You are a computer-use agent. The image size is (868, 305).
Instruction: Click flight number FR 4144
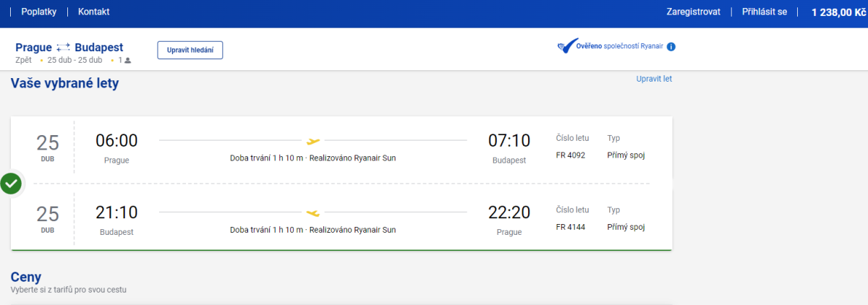click(570, 227)
